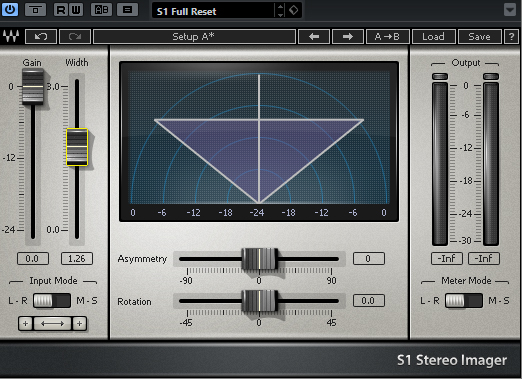Image resolution: width=522 pixels, height=379 pixels.
Task: Click the Asymmetry value box
Action: click(369, 259)
